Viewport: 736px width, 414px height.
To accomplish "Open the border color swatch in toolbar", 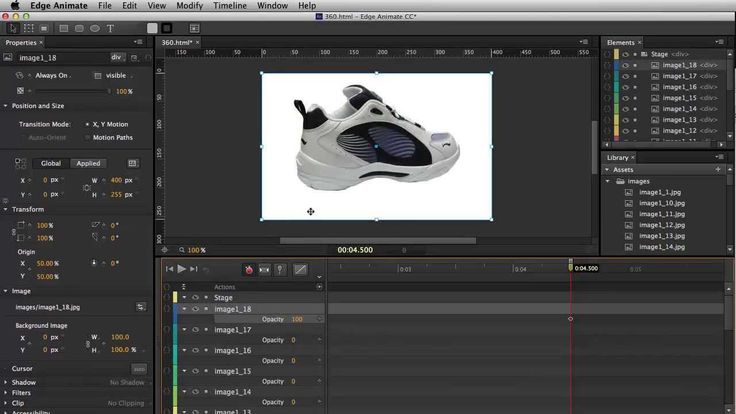I will point(167,28).
